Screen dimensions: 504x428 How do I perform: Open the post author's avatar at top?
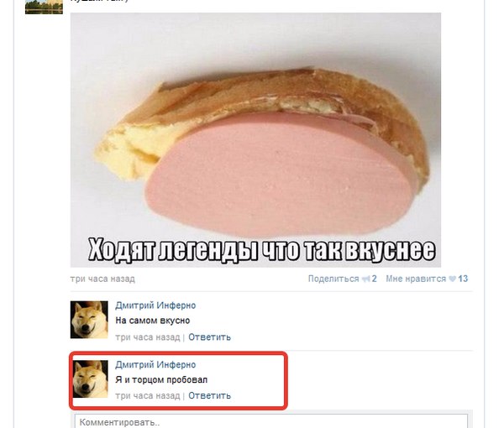[x=44, y=7]
